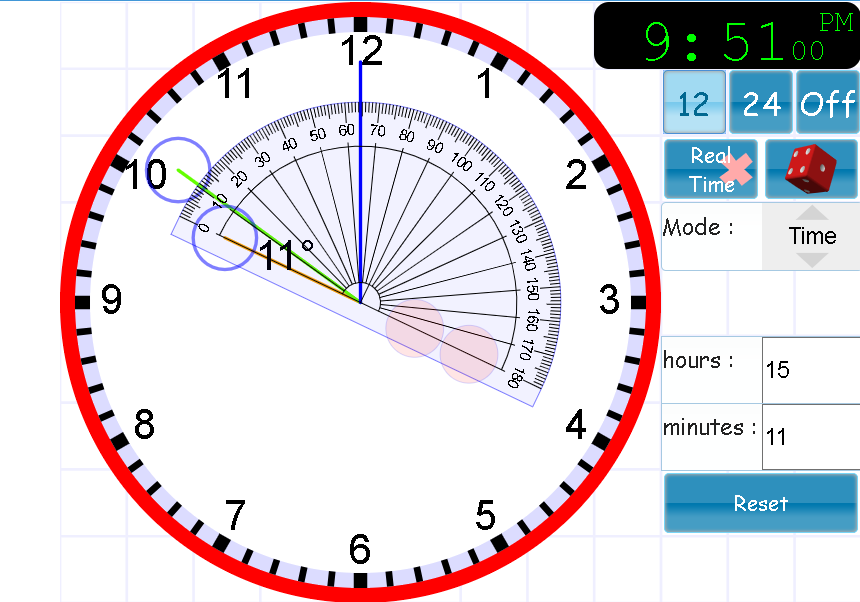Click the blue circle handle at protractor zero
Screen dimensions: 860x602
pyautogui.click(x=224, y=237)
